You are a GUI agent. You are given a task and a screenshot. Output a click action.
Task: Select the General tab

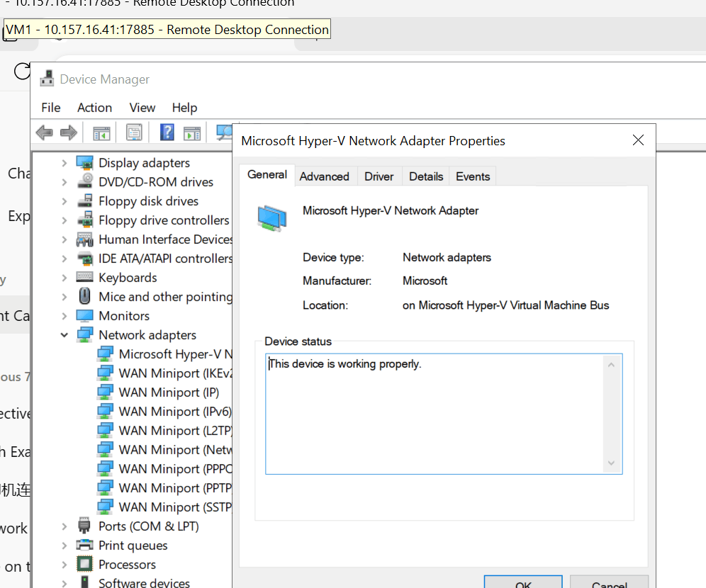[x=267, y=174]
